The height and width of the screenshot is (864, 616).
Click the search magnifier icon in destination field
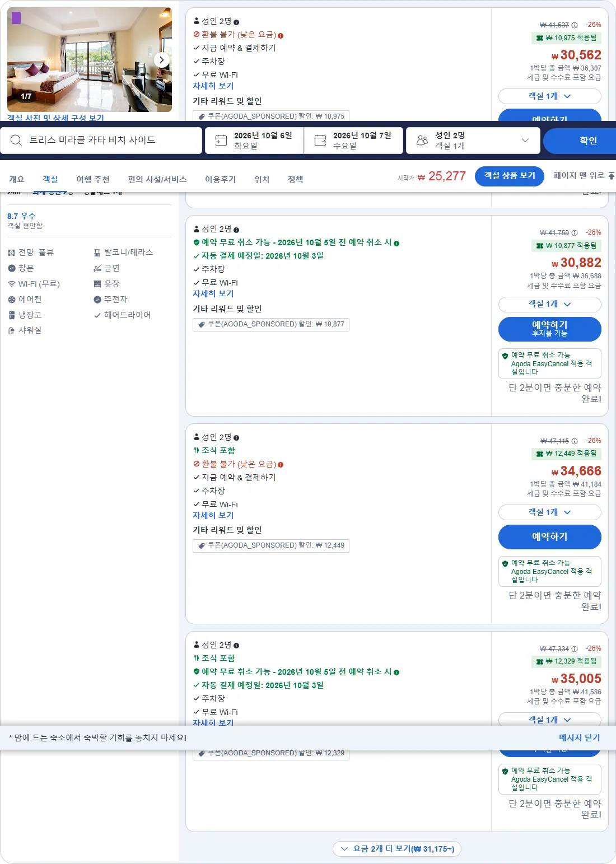coord(16,140)
